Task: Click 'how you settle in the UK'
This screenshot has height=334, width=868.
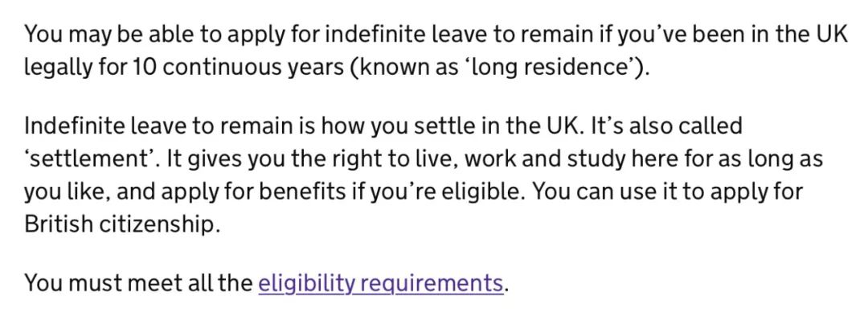Action: click(x=452, y=126)
